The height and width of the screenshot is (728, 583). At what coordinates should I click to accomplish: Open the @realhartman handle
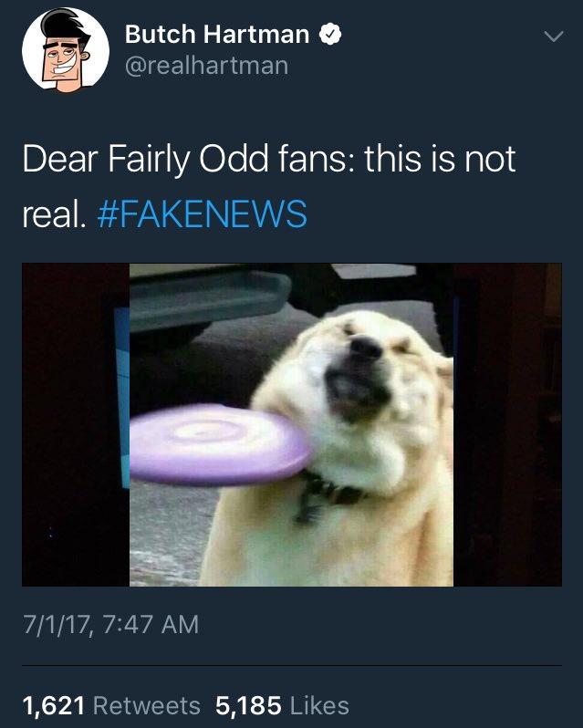click(206, 66)
